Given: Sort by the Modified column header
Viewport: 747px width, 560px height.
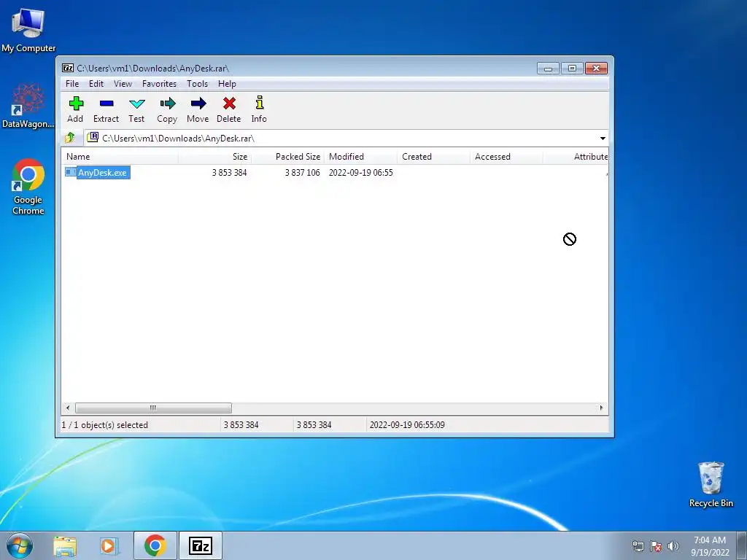Looking at the screenshot, I should pos(360,157).
